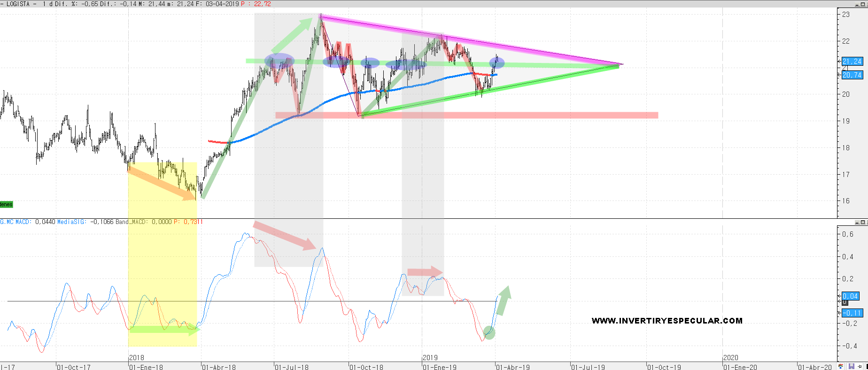
Task: Click the 21,24 current price tag
Action: pyautogui.click(x=852, y=62)
